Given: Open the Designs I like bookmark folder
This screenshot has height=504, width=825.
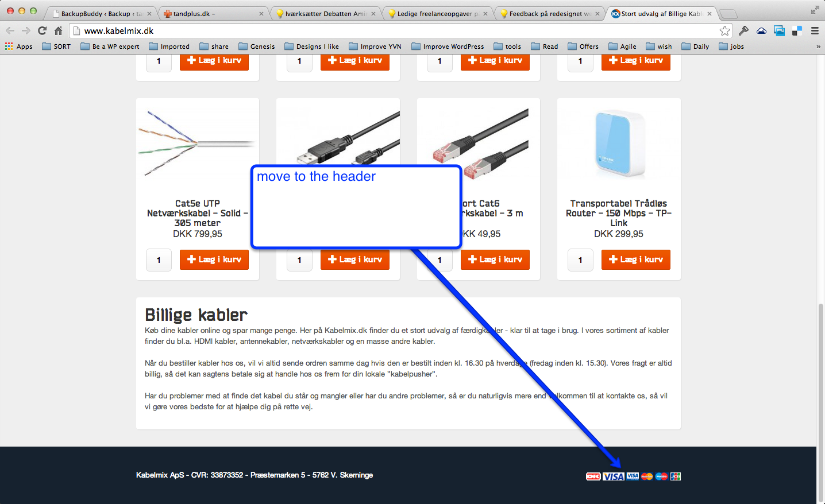Looking at the screenshot, I should (311, 46).
